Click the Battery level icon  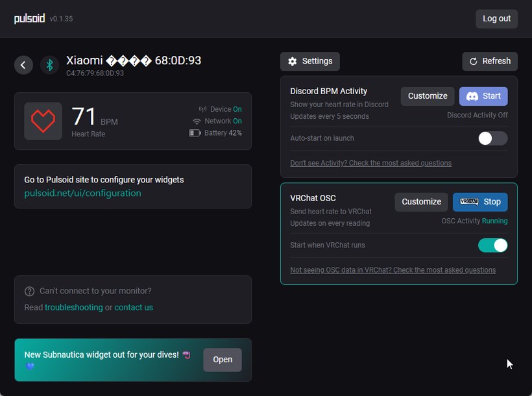195,133
